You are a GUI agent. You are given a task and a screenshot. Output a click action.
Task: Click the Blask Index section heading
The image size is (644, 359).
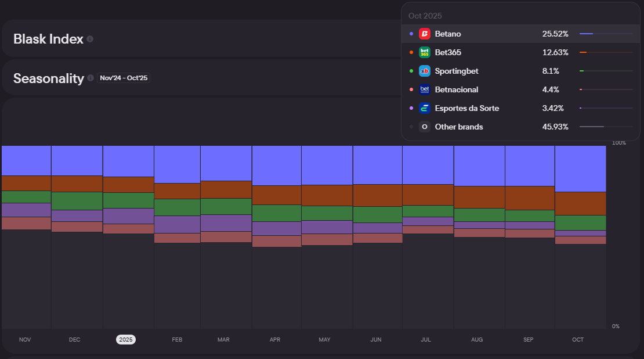[x=48, y=39]
